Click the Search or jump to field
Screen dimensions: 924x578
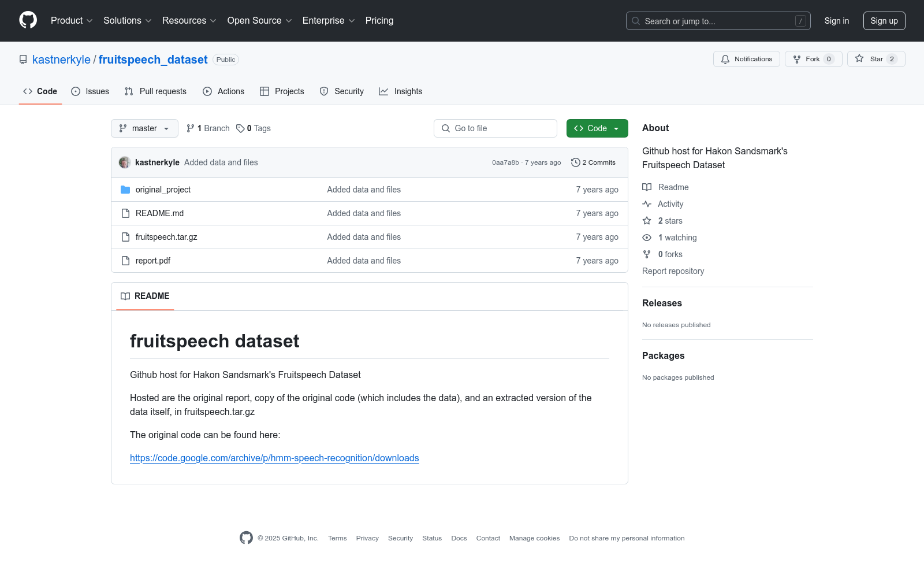point(718,21)
